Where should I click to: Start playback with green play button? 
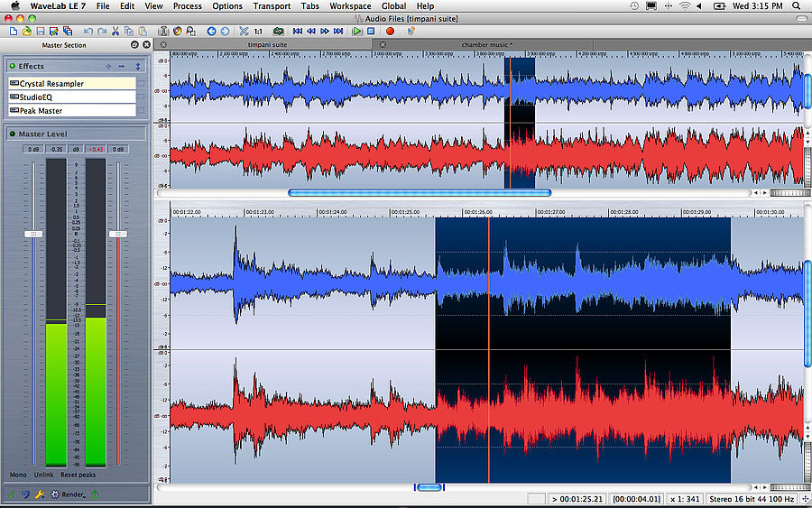click(356, 31)
